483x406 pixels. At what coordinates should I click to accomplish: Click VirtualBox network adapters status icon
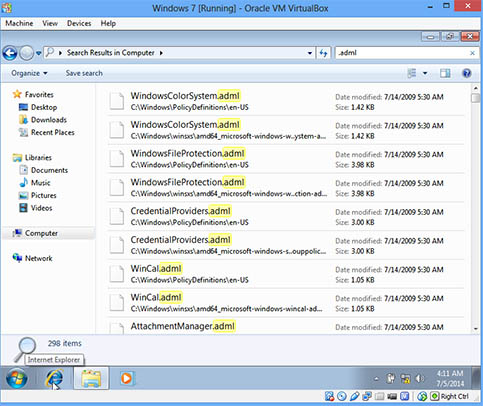pyautogui.click(x=367, y=396)
